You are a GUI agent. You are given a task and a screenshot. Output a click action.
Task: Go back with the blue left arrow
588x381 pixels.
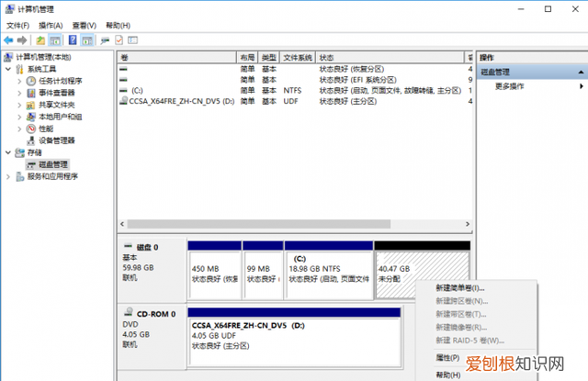point(8,40)
